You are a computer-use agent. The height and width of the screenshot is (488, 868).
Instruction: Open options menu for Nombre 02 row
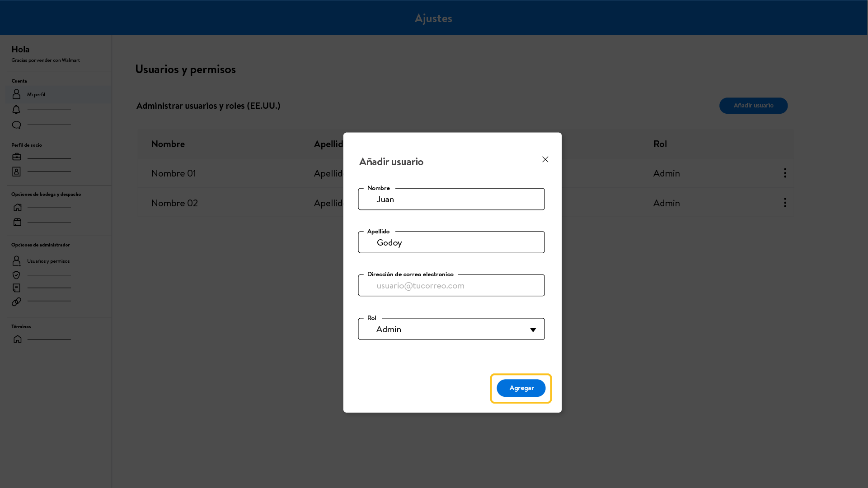click(785, 202)
